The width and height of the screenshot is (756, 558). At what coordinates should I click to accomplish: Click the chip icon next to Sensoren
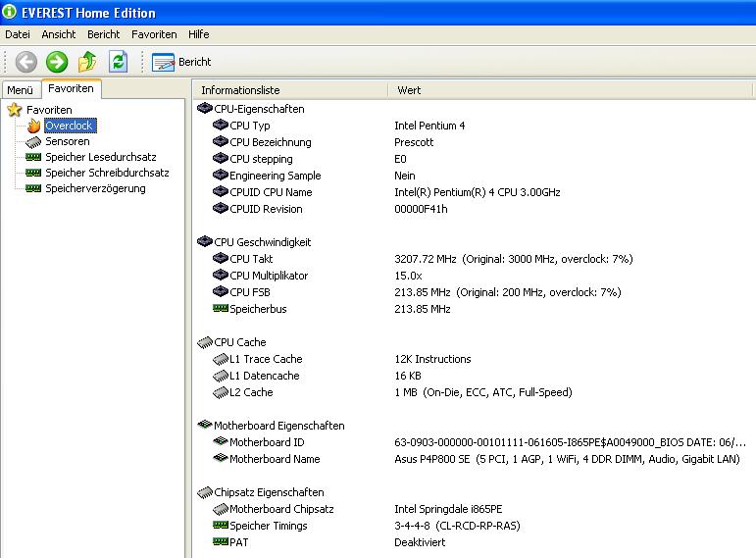[33, 142]
